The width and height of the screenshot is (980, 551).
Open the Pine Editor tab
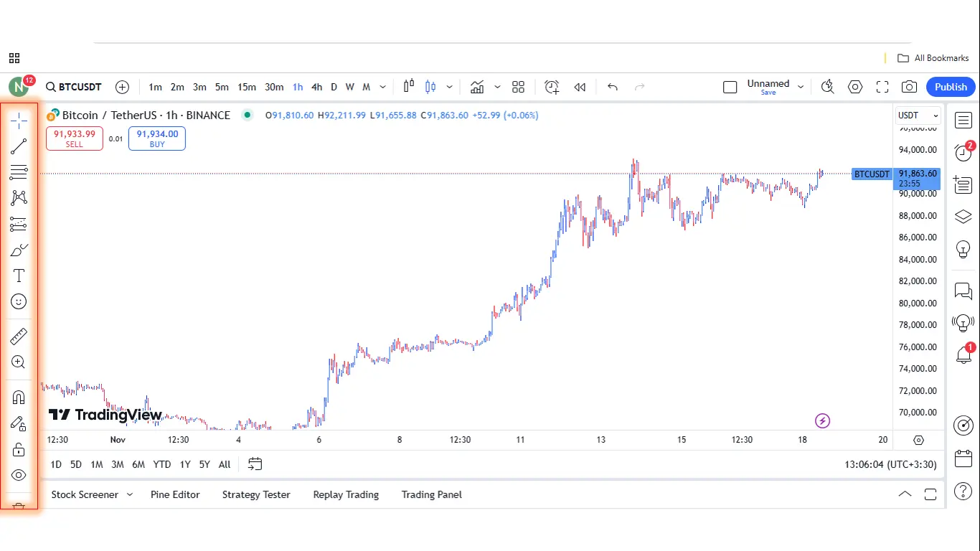(175, 494)
